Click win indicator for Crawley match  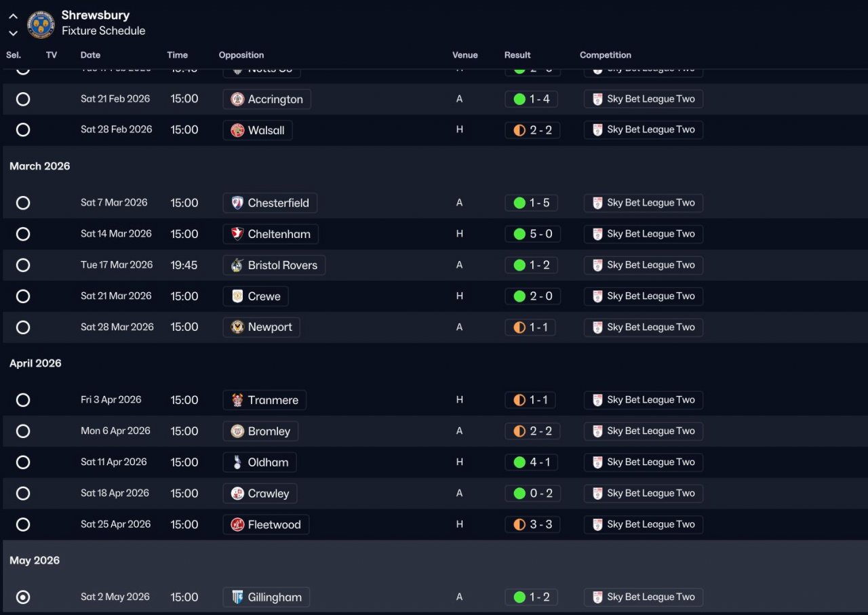tap(519, 494)
